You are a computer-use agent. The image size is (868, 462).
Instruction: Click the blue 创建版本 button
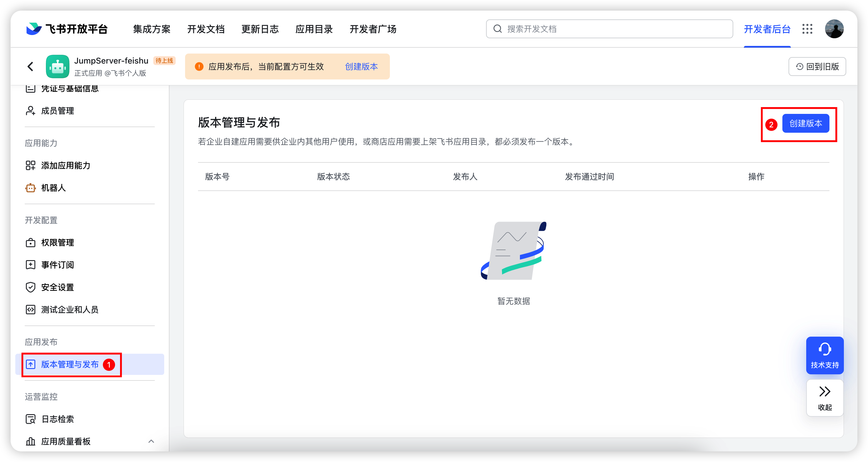(806, 123)
